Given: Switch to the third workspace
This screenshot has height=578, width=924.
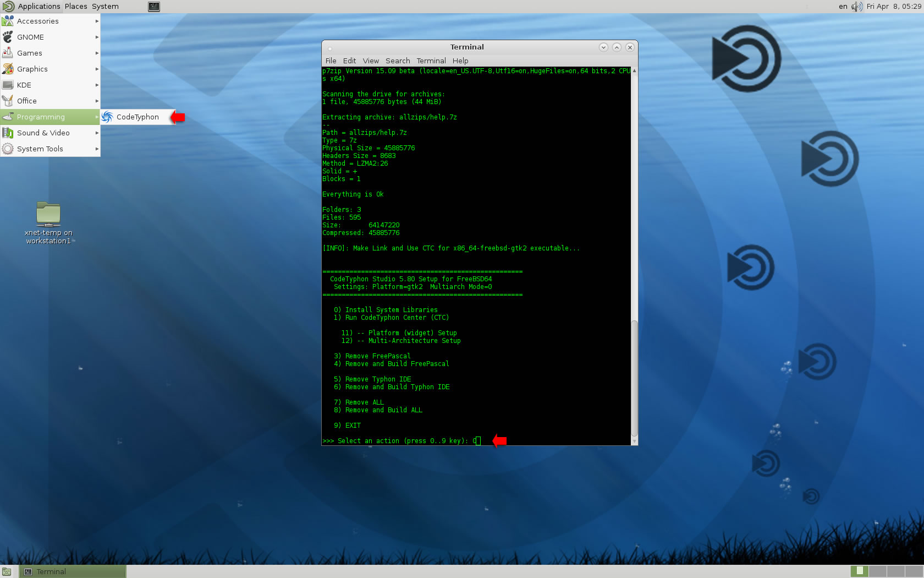Looking at the screenshot, I should [x=896, y=571].
